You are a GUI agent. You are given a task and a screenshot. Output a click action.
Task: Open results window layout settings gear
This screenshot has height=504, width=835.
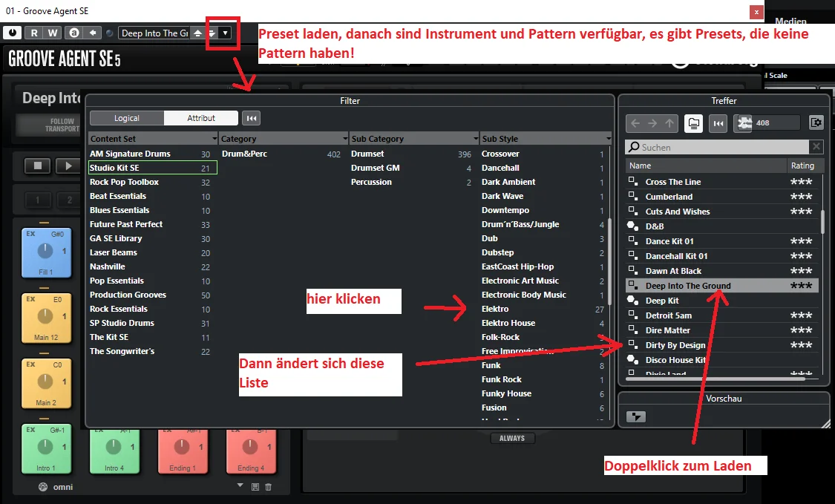pos(816,122)
